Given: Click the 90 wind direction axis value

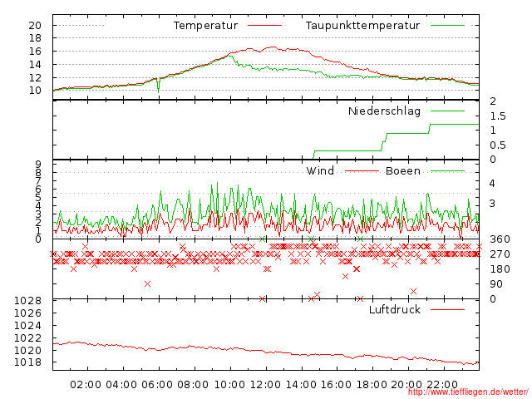Looking at the screenshot, I should tap(496, 284).
